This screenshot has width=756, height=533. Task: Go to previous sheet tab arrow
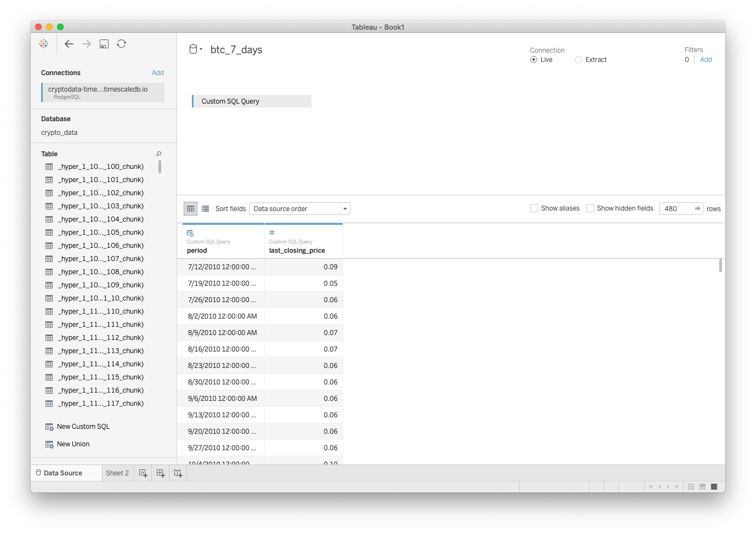(660, 487)
